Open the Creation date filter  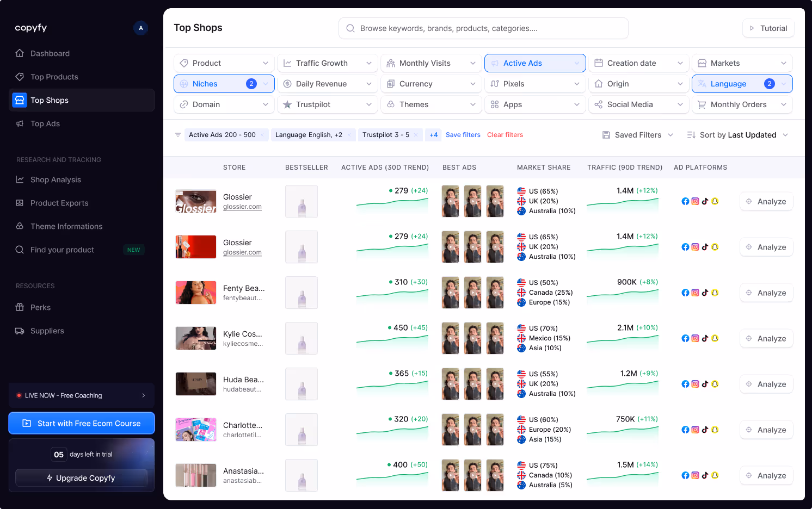pos(639,63)
